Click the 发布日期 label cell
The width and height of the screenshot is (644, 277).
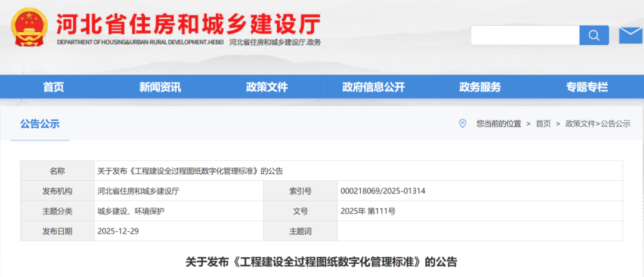tap(57, 232)
